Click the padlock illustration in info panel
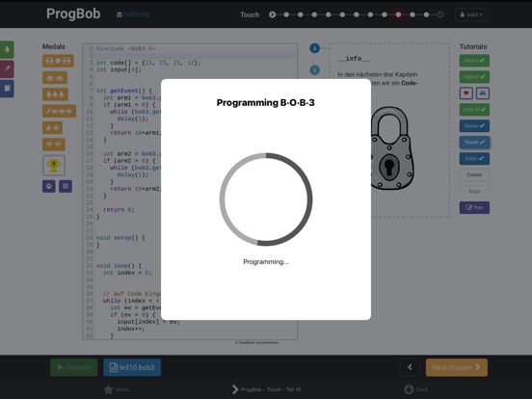Viewport: 532px width, 399px height. click(392, 147)
